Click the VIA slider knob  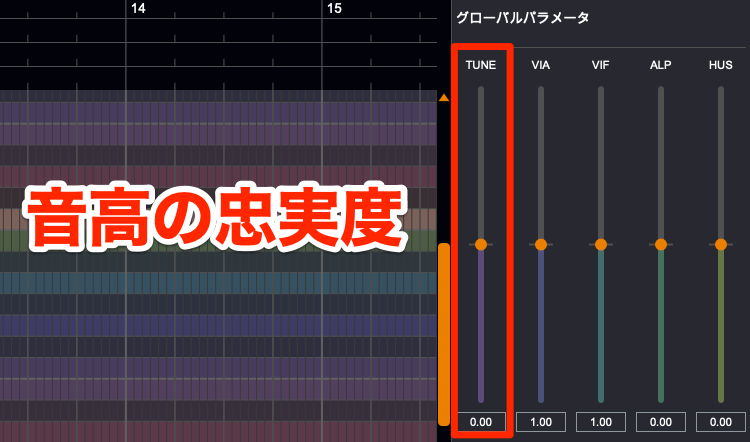(x=541, y=244)
